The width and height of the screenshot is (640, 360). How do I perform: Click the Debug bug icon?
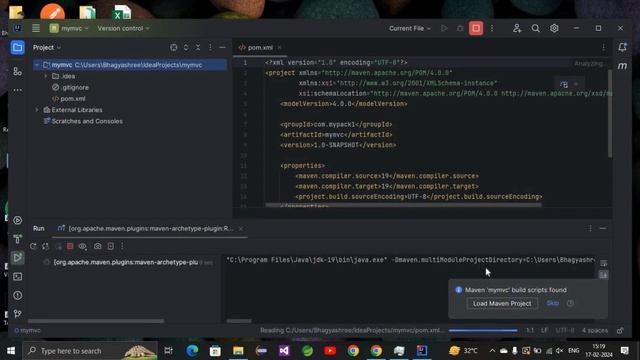coord(460,28)
